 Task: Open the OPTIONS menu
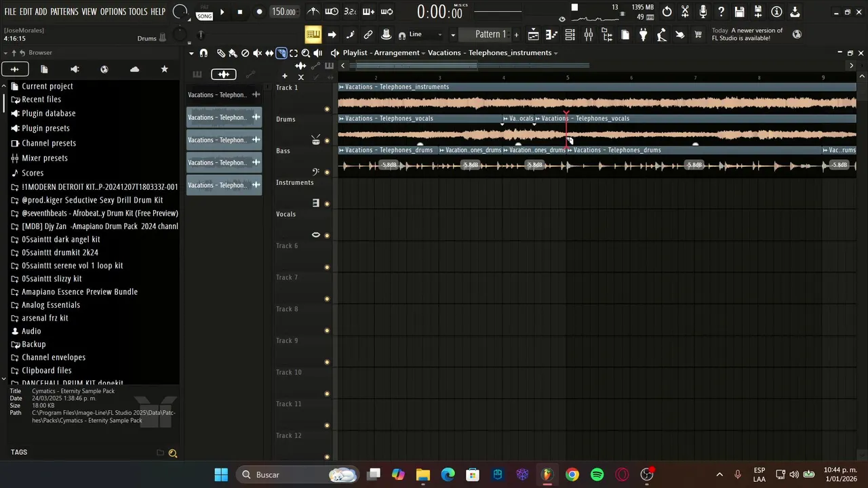point(113,12)
